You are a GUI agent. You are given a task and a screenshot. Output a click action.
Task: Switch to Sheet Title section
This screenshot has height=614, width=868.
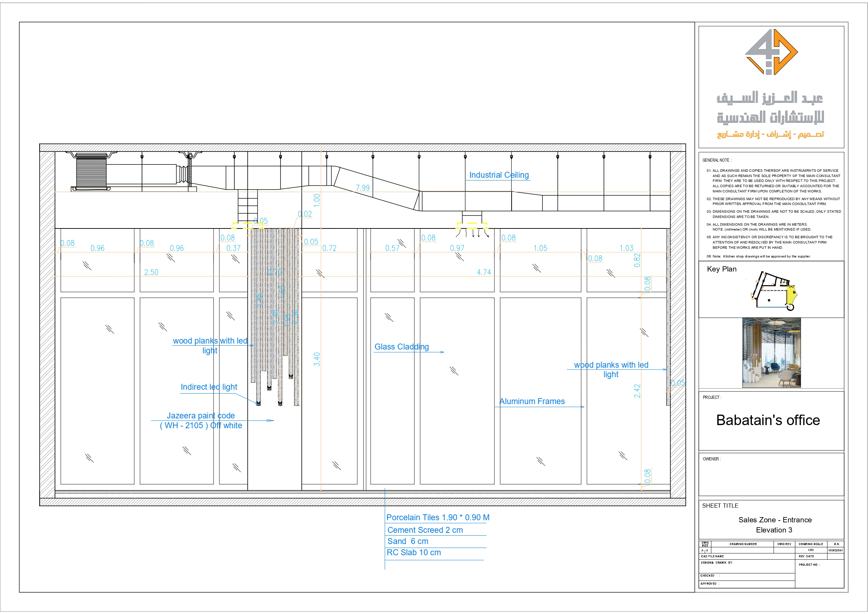[x=720, y=506]
